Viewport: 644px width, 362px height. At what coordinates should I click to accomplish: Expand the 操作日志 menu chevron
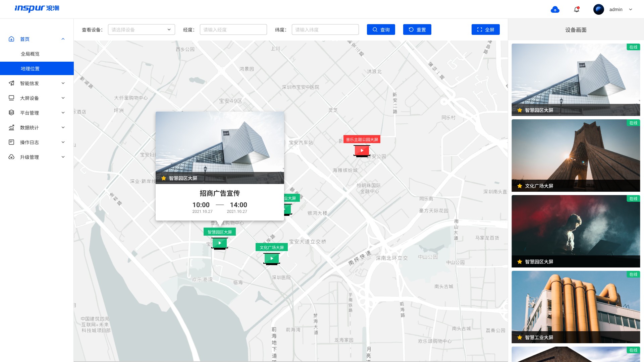point(63,142)
